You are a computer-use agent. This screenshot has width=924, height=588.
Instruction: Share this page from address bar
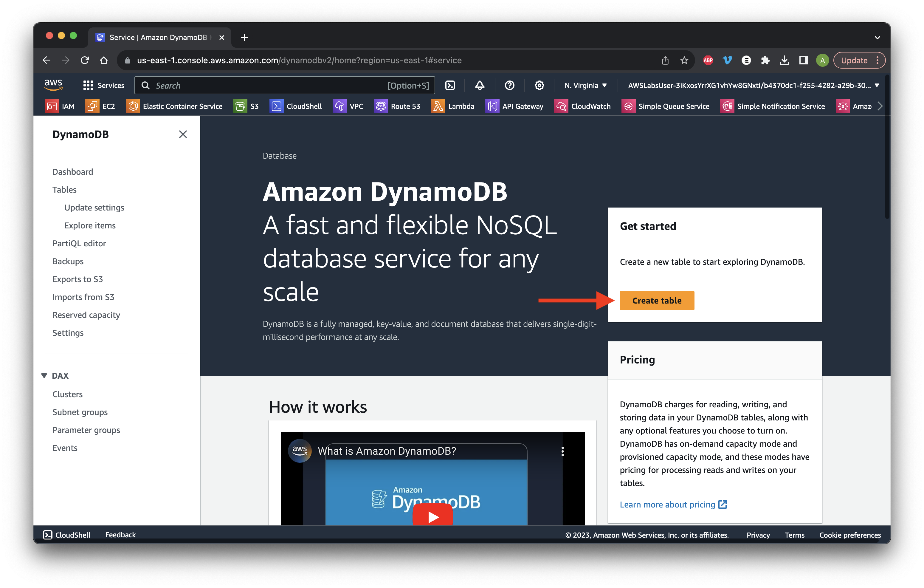665,60
